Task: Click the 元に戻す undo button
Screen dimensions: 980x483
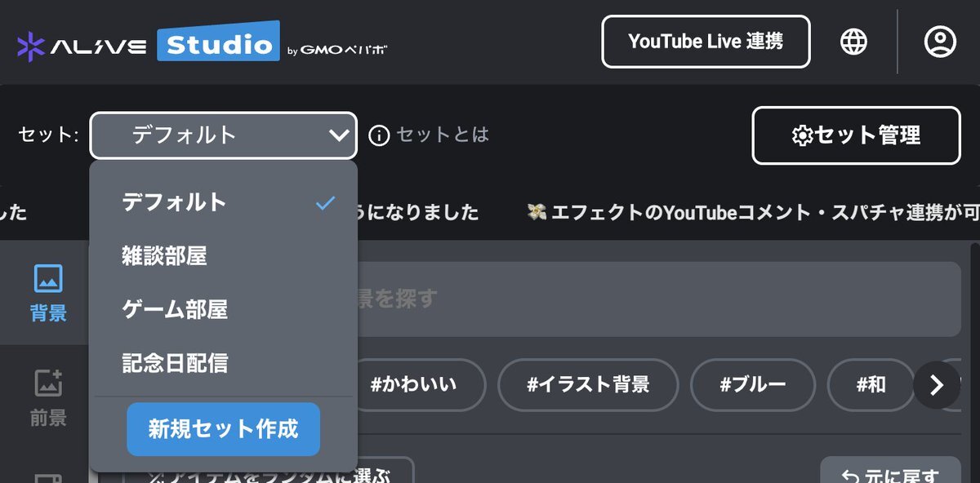Action: 890,475
